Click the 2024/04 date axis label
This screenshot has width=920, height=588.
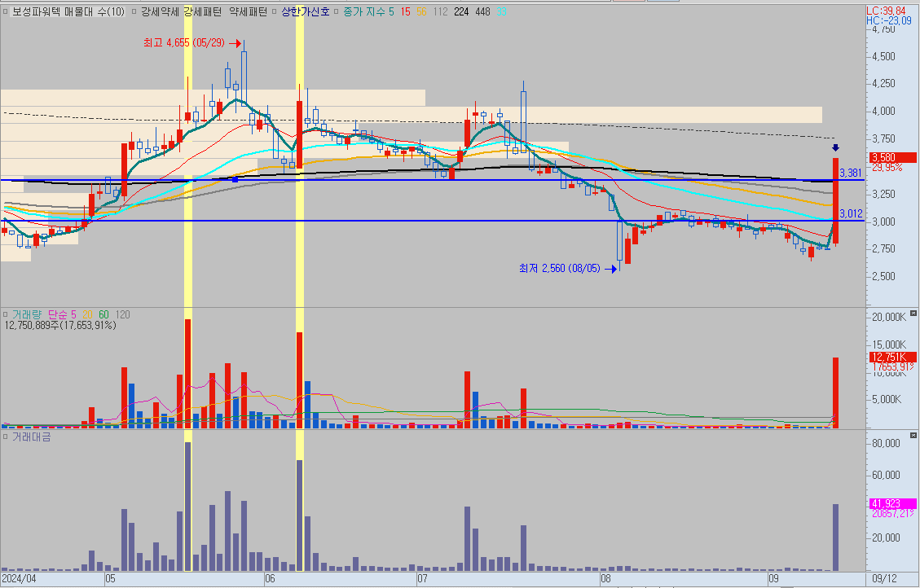(x=19, y=578)
